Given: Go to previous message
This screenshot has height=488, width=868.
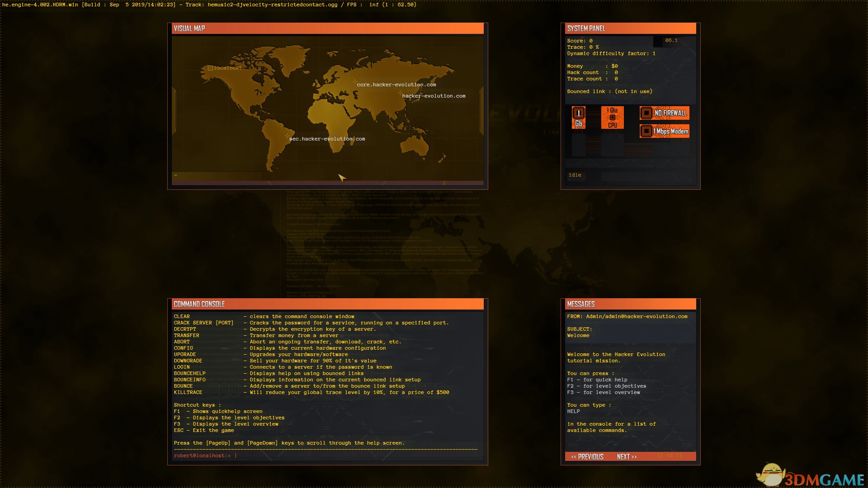Looking at the screenshot, I should (x=587, y=457).
